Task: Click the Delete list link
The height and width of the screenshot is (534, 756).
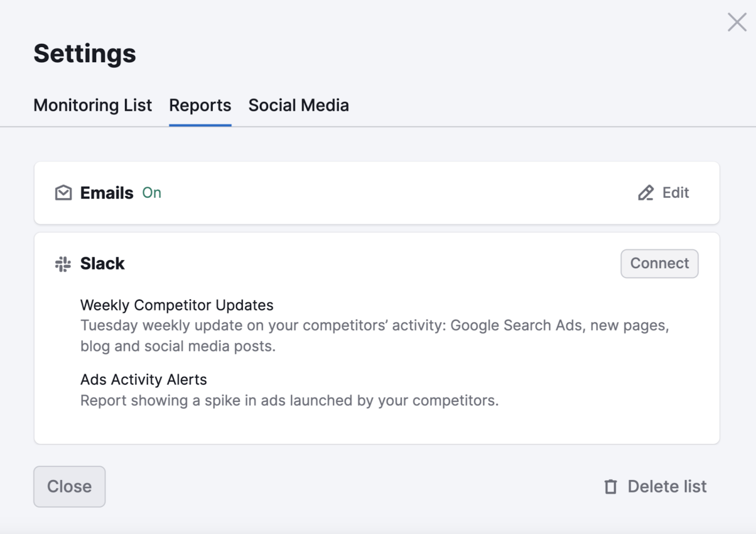Action: 655,486
